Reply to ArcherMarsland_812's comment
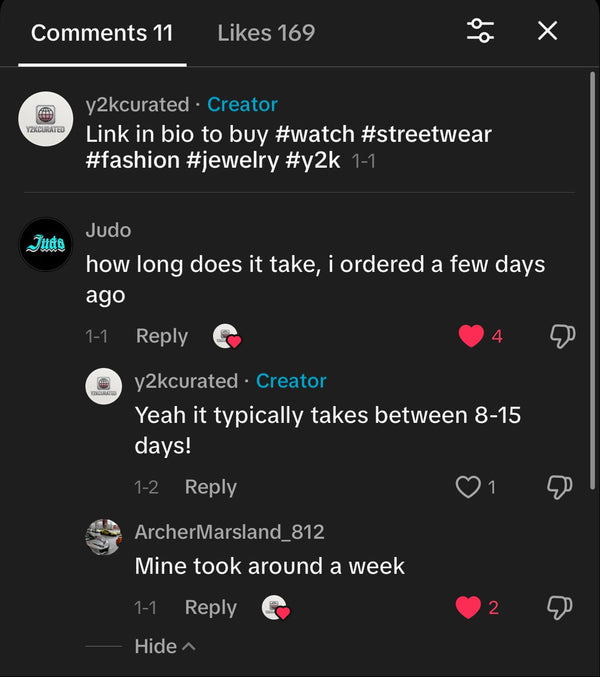 point(210,607)
